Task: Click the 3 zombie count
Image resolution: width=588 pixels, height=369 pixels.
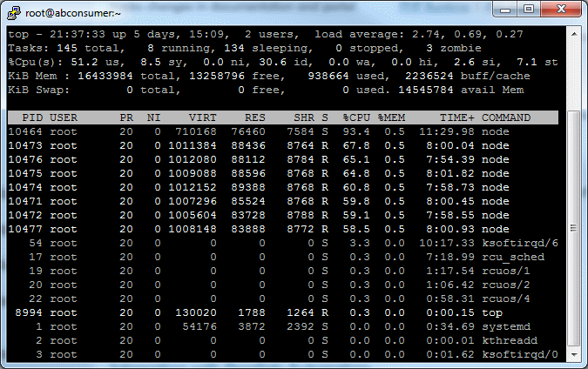Action: coord(429,49)
